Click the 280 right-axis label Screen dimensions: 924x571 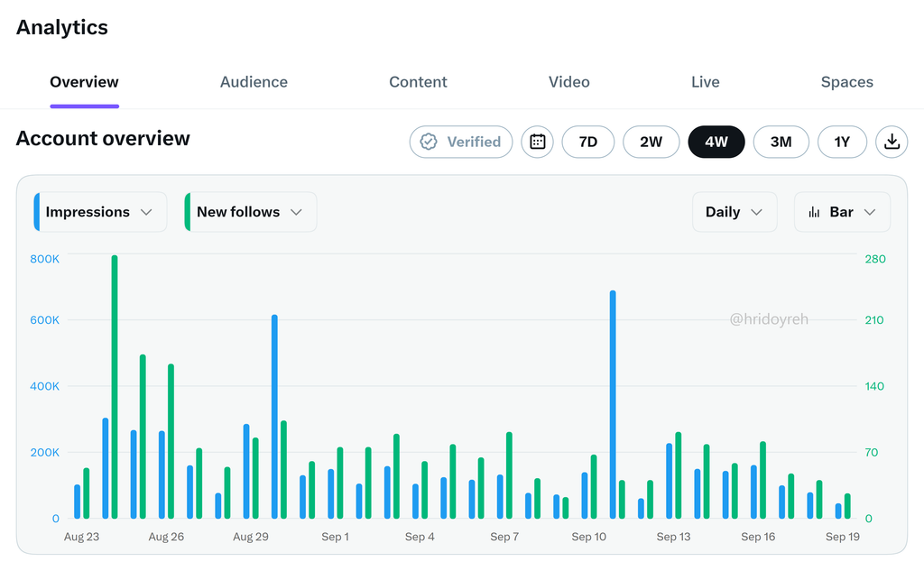coord(875,259)
